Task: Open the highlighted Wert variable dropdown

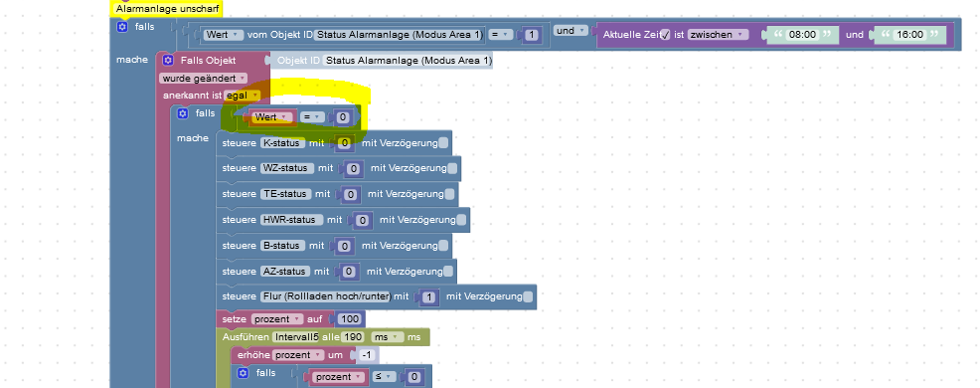Action: coord(273,117)
